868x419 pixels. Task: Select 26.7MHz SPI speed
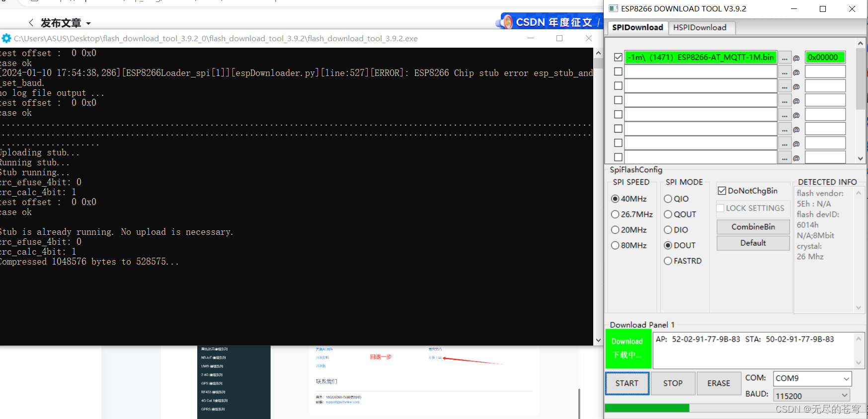coord(631,214)
